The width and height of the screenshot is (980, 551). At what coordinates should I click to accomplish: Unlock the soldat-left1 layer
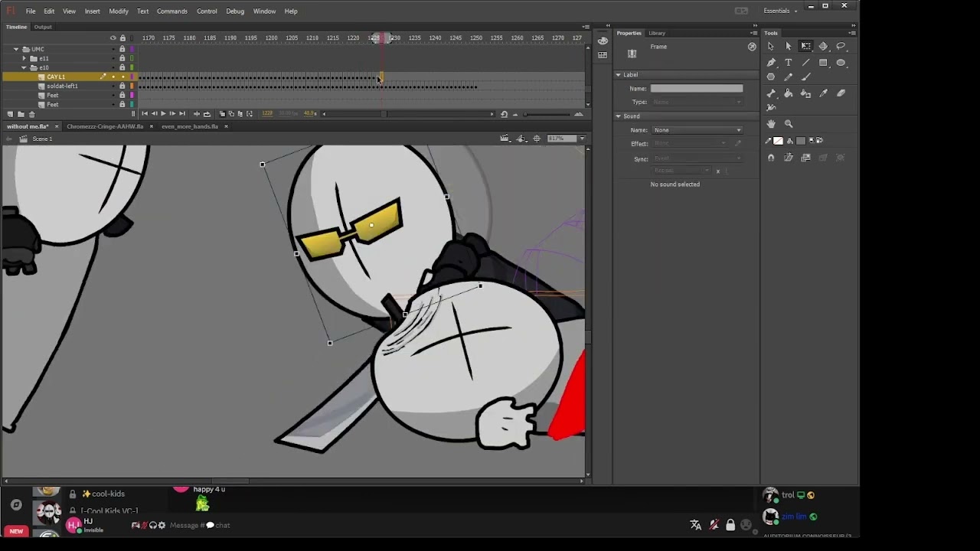pyautogui.click(x=122, y=86)
